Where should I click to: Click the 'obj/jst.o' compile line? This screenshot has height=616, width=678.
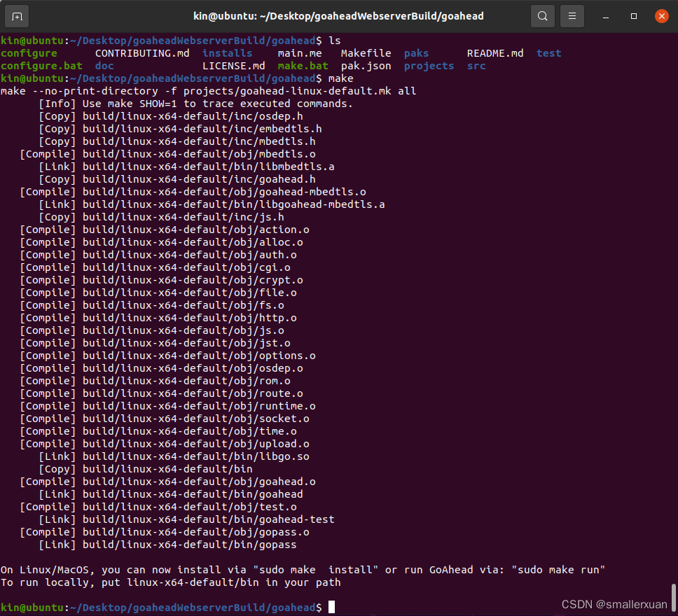pos(155,343)
